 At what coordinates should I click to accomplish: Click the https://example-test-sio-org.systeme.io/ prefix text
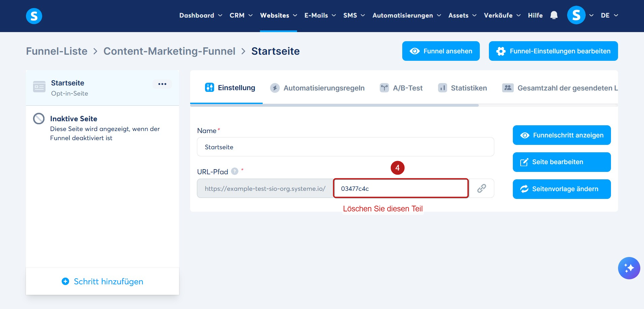(x=265, y=188)
